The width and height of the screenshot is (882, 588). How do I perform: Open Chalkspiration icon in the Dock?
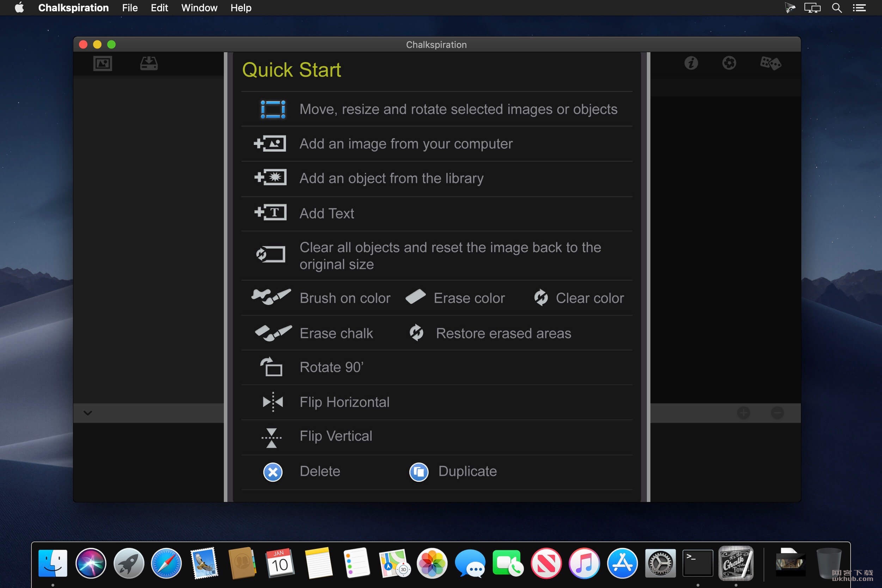[736, 563]
